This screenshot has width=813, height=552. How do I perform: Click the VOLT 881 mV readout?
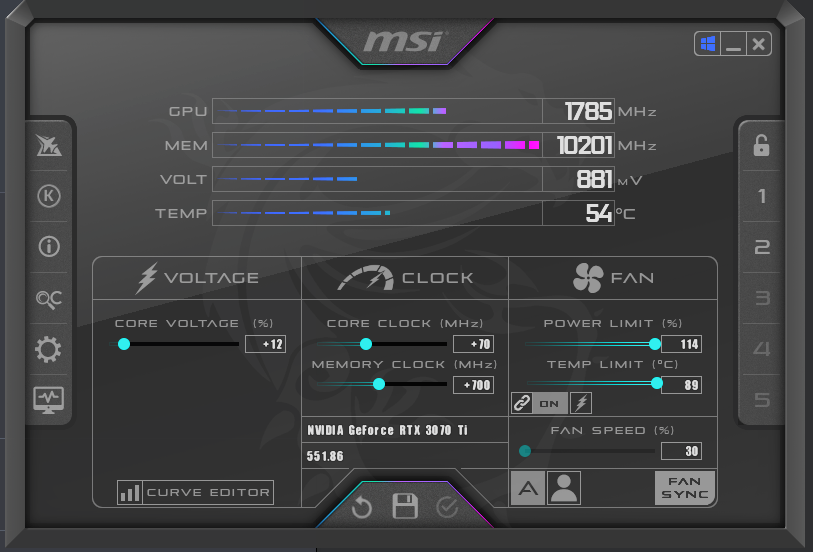click(578, 179)
